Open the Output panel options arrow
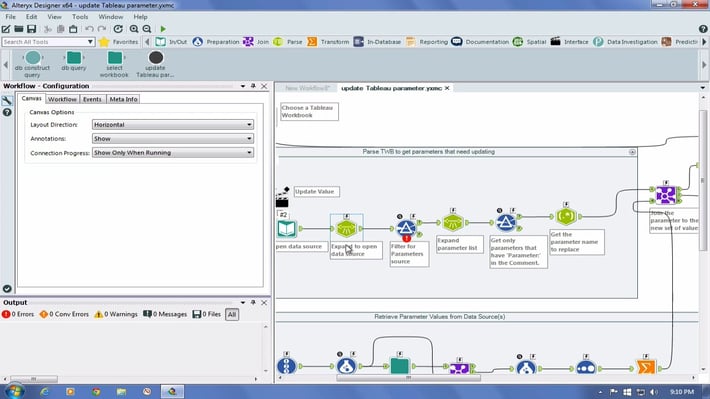This screenshot has width=710, height=399. pyautogui.click(x=243, y=303)
